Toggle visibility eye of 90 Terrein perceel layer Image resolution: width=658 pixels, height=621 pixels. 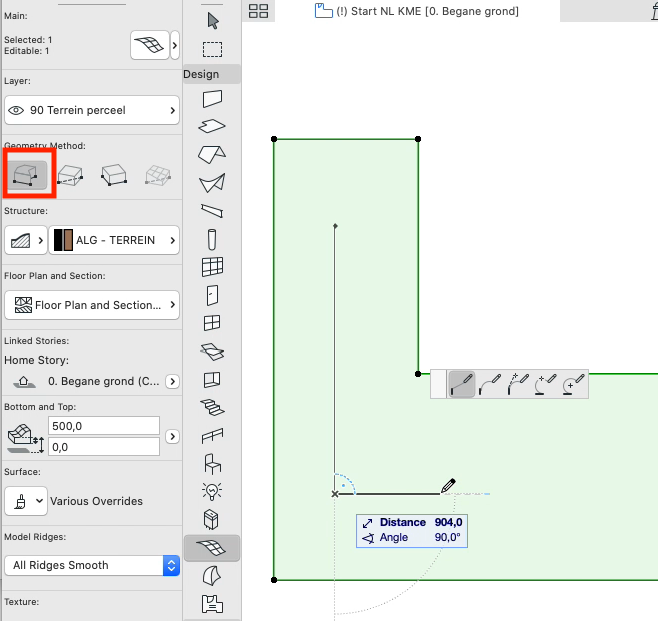point(16,110)
